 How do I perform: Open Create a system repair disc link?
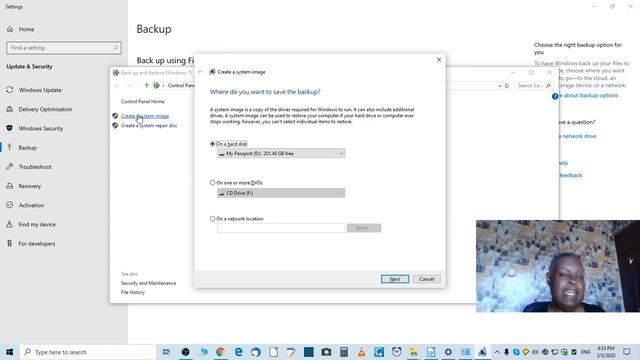click(149, 126)
